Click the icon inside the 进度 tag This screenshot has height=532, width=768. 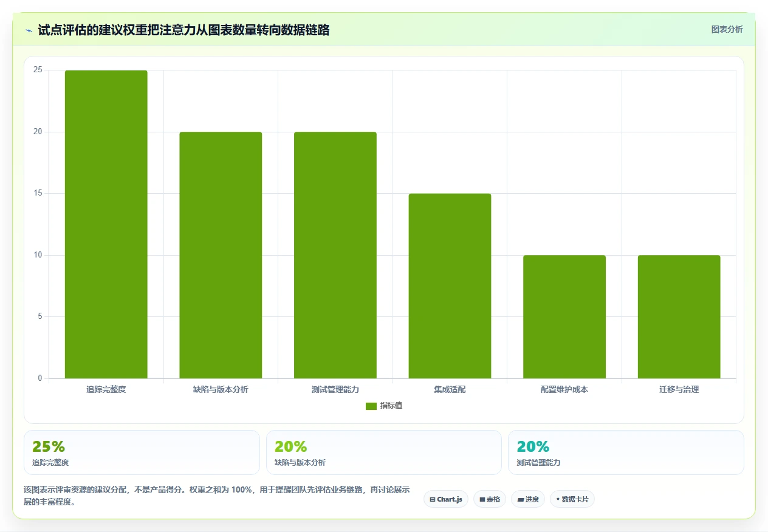click(521, 500)
